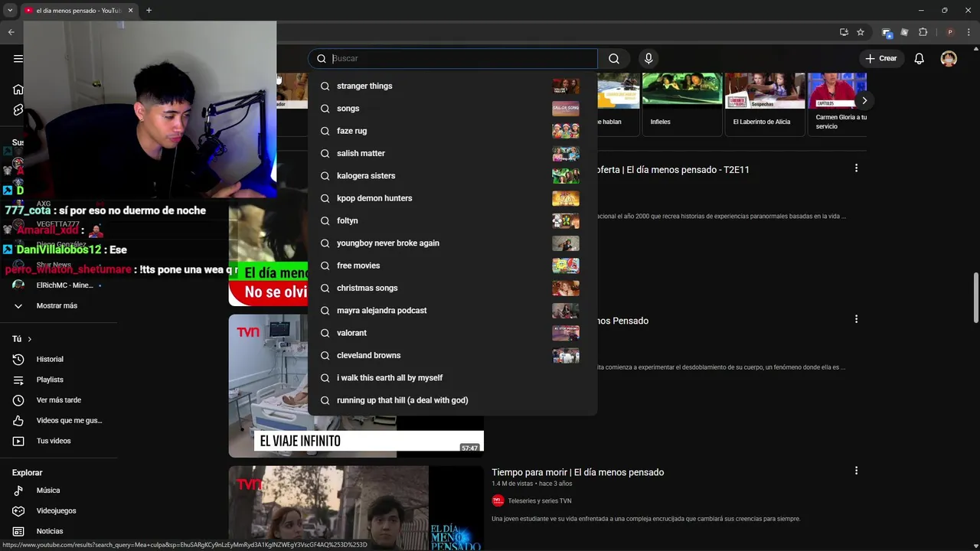The image size is (980, 551).
Task: Select suggestion 'songs'
Action: [x=452, y=109]
